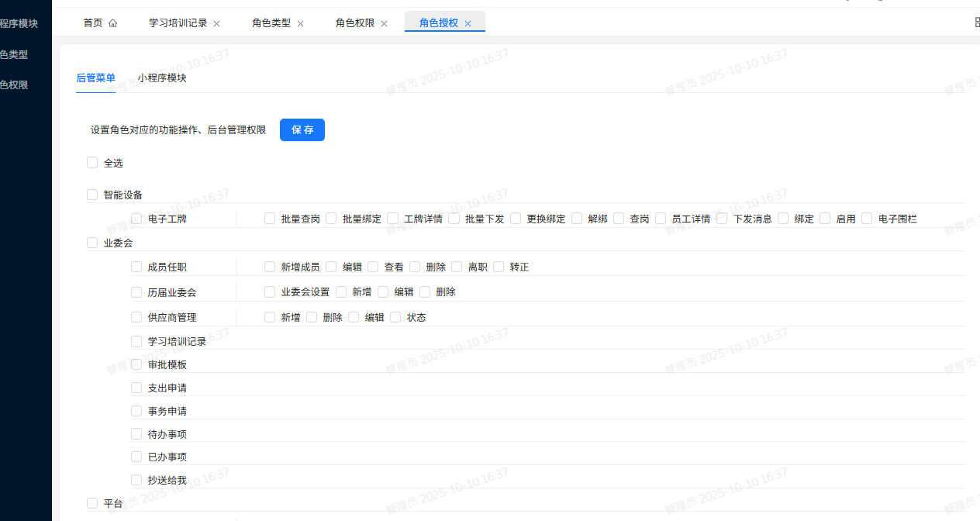
Task: Check the 平台 section checkbox
Action: 92,503
